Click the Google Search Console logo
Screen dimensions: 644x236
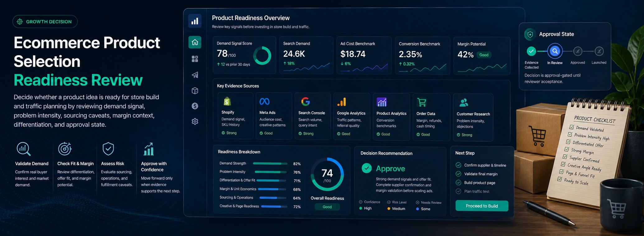tap(306, 102)
